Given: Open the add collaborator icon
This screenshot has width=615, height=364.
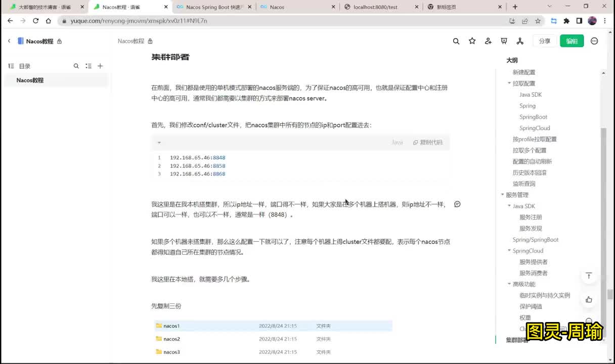Looking at the screenshot, I should (x=488, y=41).
